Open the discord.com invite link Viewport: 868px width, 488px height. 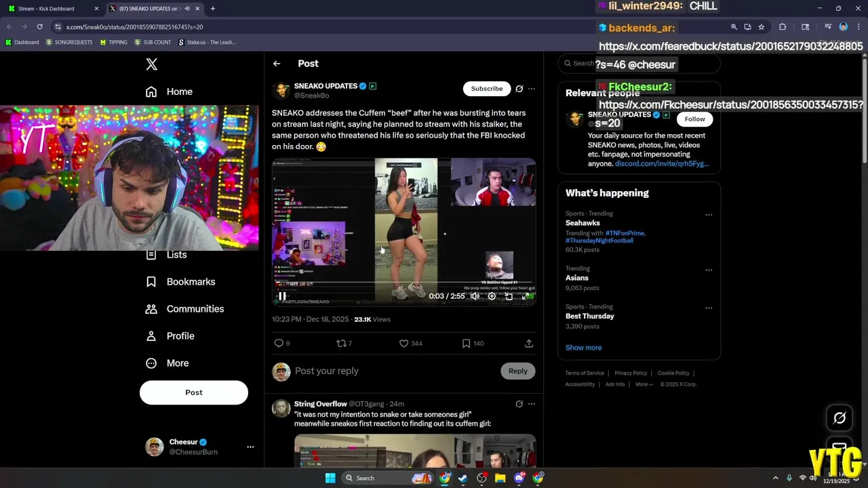click(662, 164)
